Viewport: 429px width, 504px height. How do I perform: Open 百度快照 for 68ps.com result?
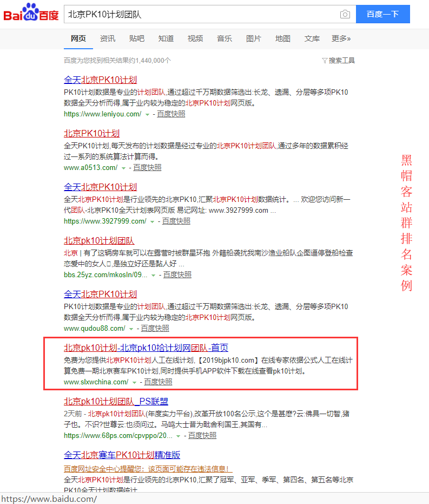pos(202,436)
